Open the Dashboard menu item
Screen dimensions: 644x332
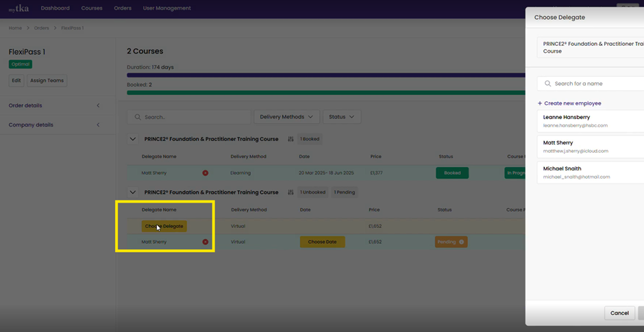(55, 8)
